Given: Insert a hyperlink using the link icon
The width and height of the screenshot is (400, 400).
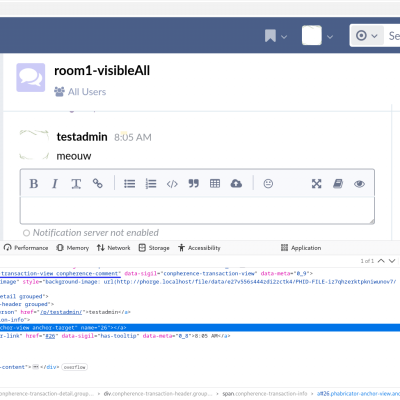Looking at the screenshot, I should pos(97,184).
